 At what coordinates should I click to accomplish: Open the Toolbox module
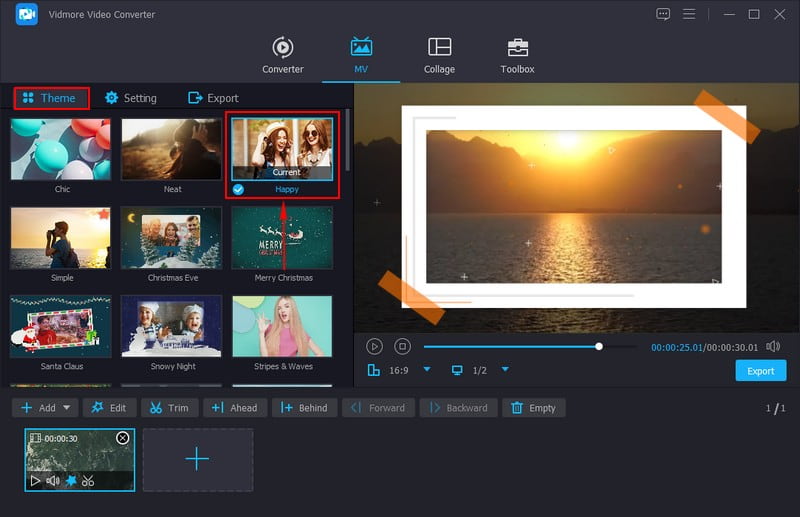click(517, 55)
